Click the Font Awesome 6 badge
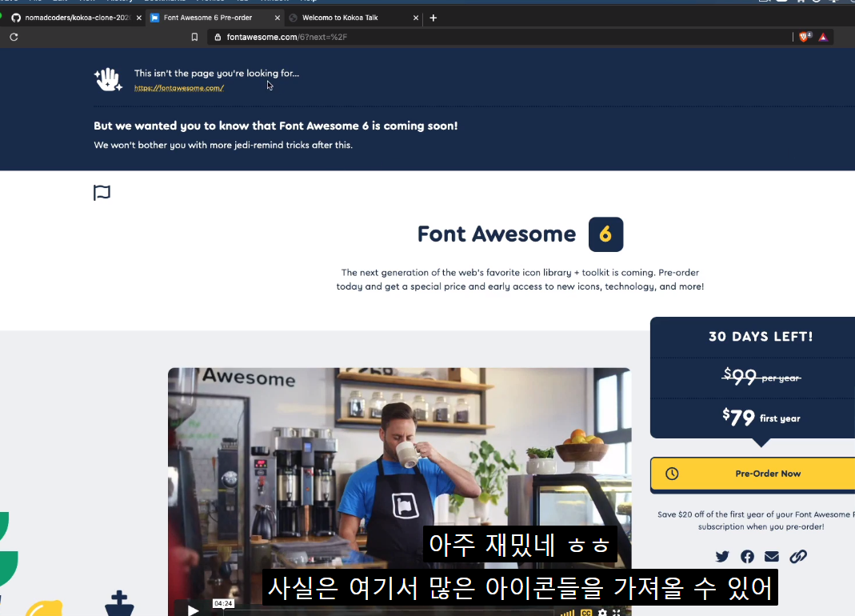Image resolution: width=855 pixels, height=616 pixels. click(x=605, y=234)
